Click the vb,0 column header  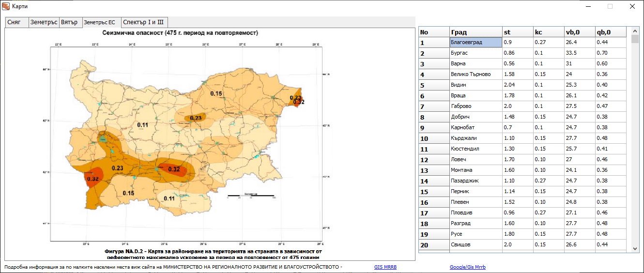(x=579, y=32)
